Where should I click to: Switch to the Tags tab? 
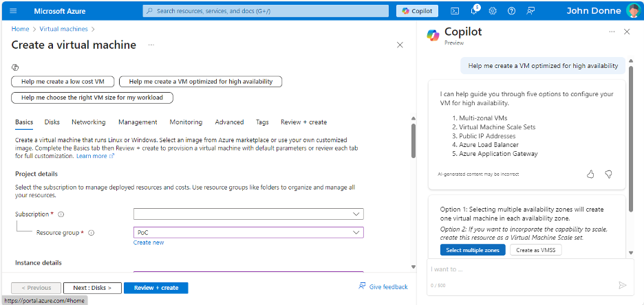(x=262, y=122)
